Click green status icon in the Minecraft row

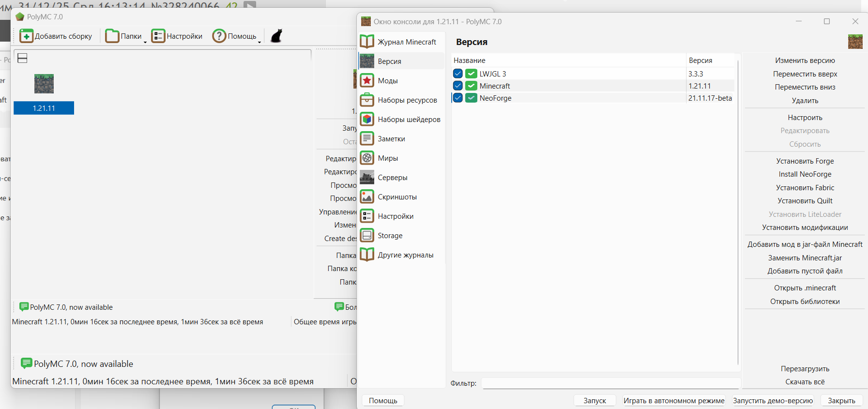pyautogui.click(x=471, y=86)
